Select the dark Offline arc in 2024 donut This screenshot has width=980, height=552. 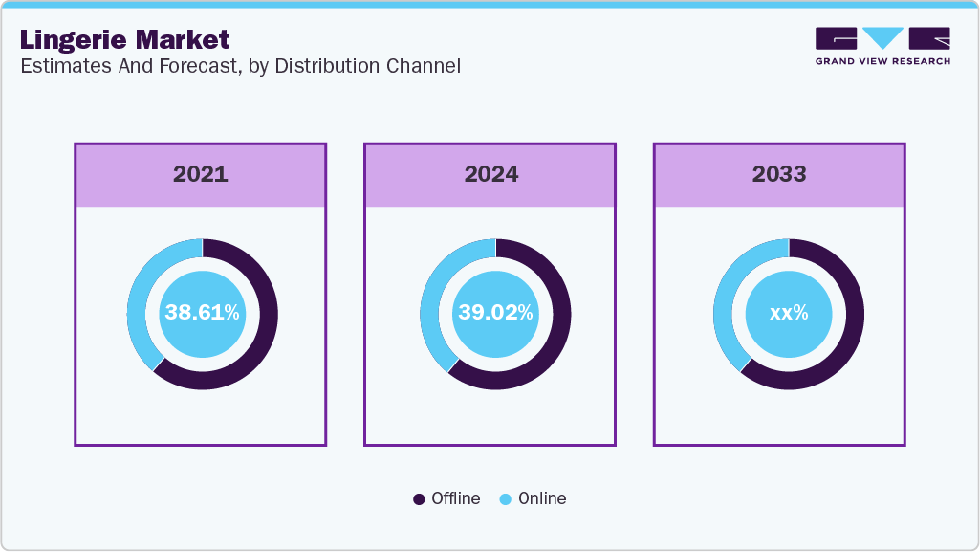(559, 330)
